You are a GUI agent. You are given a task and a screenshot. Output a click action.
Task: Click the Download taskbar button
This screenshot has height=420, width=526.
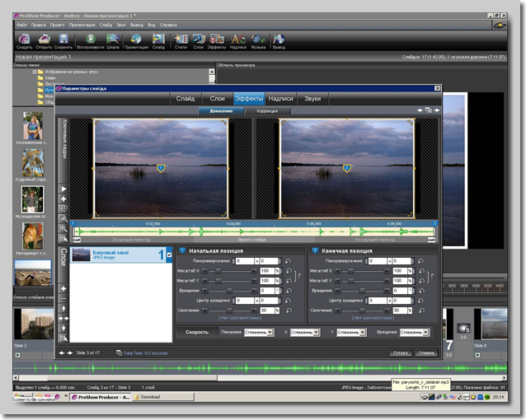(163, 397)
